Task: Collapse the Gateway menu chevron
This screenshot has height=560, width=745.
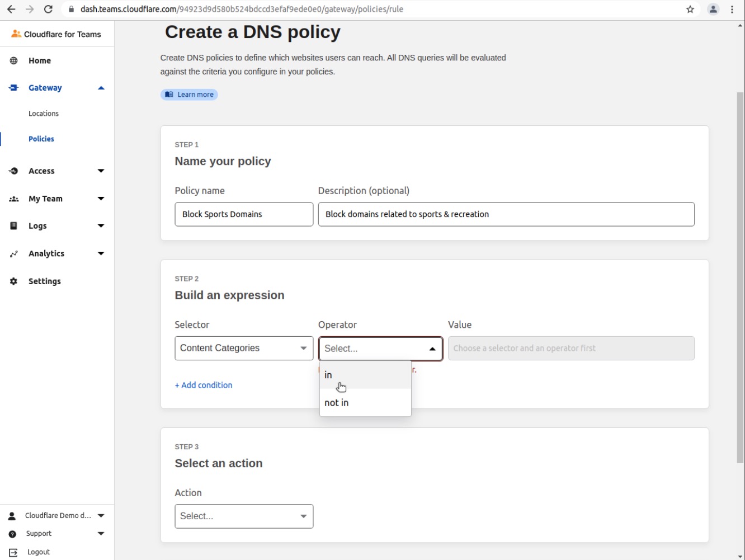Action: click(x=101, y=88)
